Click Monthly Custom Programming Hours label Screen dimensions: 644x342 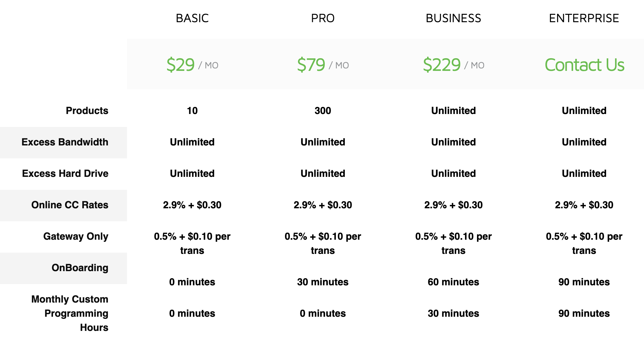pos(70,313)
